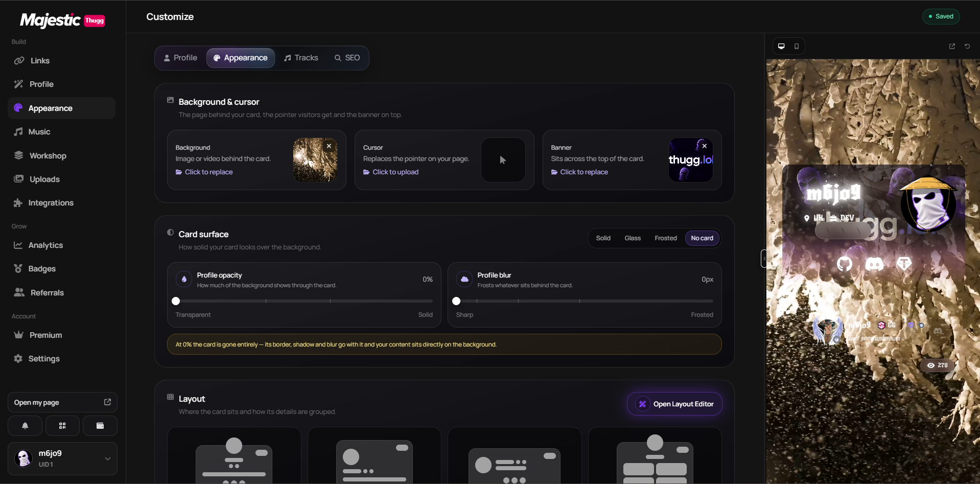The image size is (980, 484).
Task: Select Frosted card surface
Action: (666, 238)
